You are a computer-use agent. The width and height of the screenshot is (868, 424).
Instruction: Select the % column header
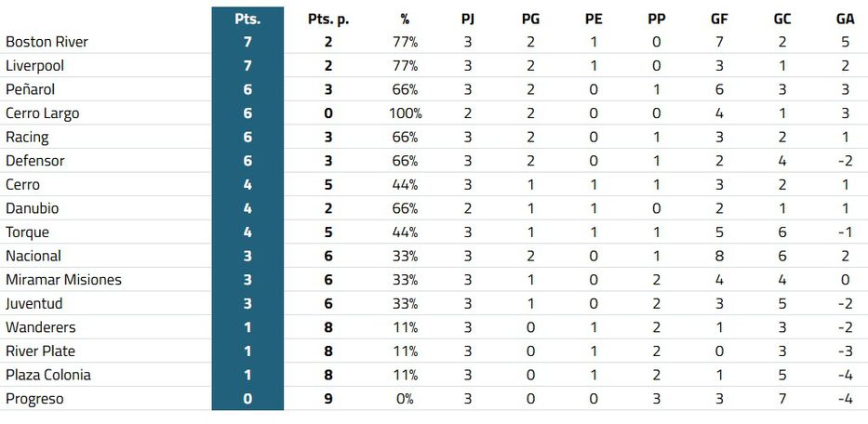[x=405, y=19]
